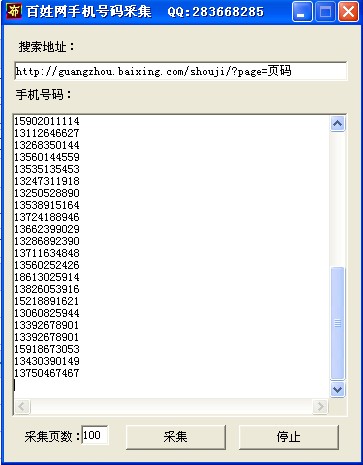
Task: Maximize the 百姓网手机号码采集 window
Action: coord(325,12)
